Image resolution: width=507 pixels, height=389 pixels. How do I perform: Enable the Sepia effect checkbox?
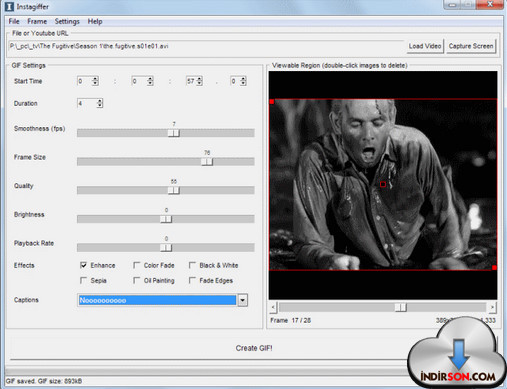(84, 280)
